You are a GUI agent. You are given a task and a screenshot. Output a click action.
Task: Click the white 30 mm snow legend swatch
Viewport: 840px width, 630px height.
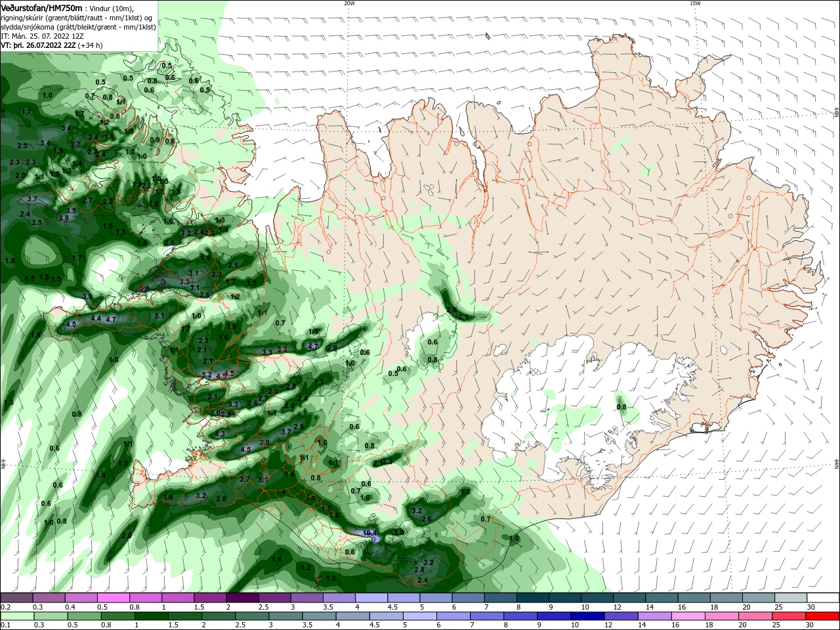click(x=823, y=598)
